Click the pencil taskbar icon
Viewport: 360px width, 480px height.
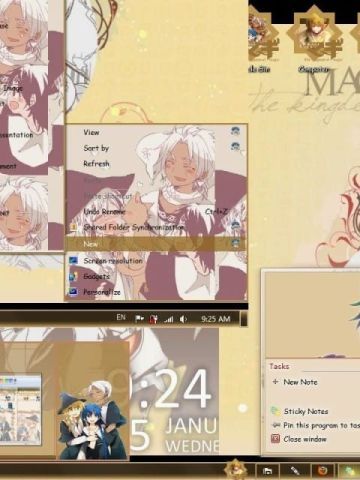[295, 471]
